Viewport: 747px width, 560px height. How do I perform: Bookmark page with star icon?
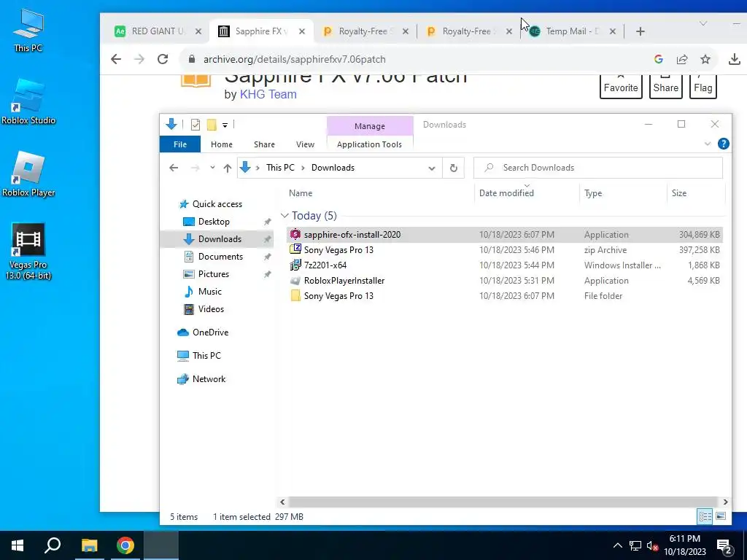705,59
